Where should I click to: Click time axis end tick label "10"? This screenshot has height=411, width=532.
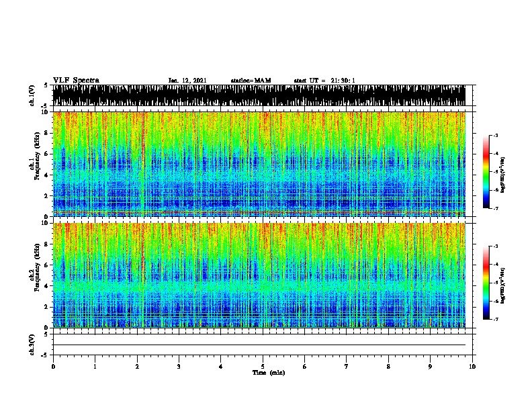472,366
